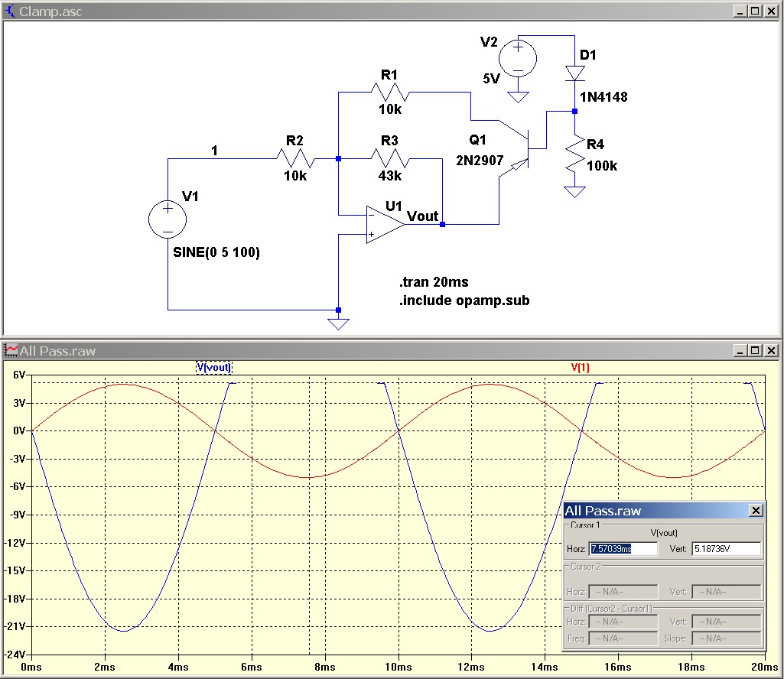Click the 20ms time axis label
The image size is (784, 679).
pyautogui.click(x=765, y=667)
